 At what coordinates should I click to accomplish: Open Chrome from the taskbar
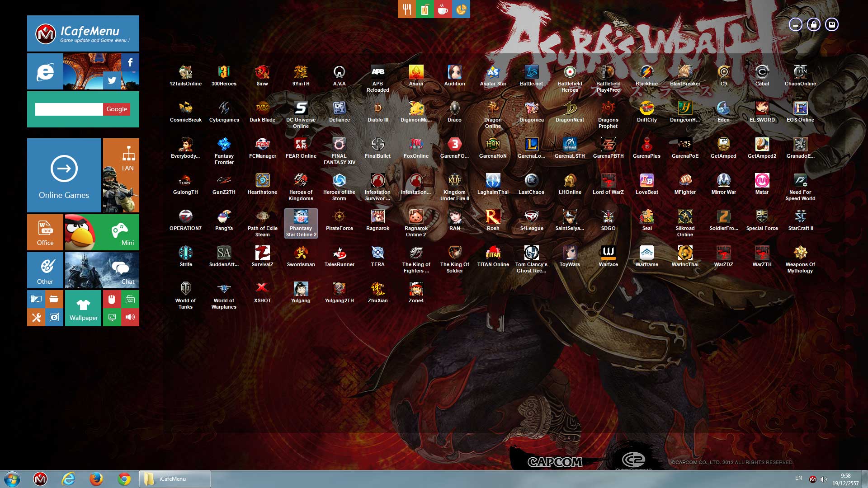click(124, 479)
